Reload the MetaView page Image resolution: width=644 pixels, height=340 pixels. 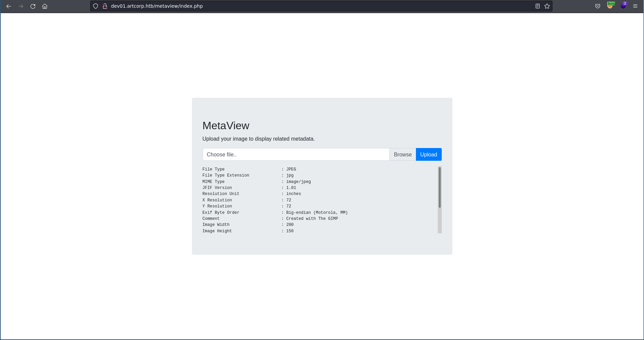click(33, 6)
